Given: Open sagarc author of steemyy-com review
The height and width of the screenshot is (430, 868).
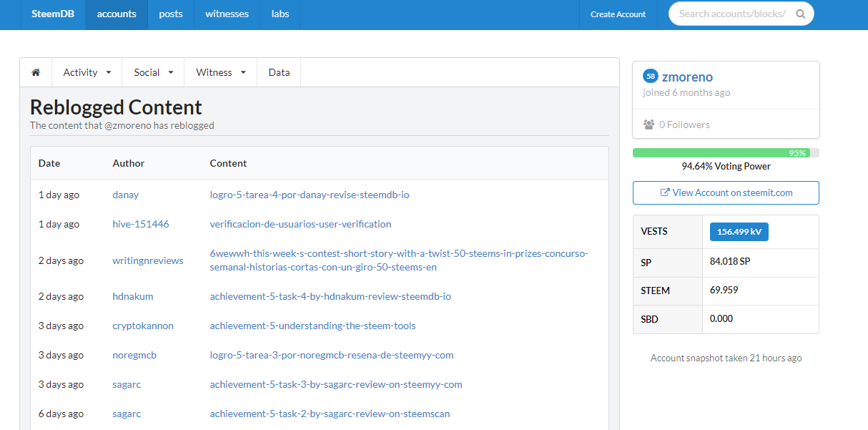Looking at the screenshot, I should (x=127, y=384).
